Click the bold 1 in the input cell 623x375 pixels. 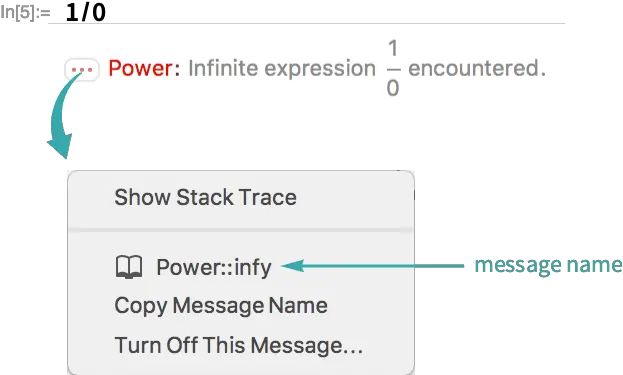click(72, 12)
